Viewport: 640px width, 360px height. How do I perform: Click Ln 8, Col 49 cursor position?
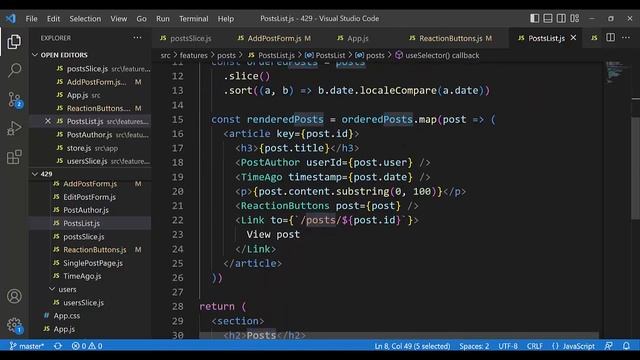412,346
